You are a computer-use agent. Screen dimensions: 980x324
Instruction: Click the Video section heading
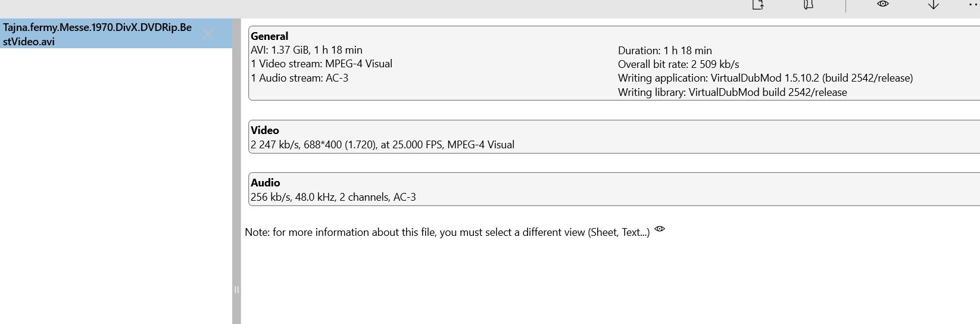[265, 130]
